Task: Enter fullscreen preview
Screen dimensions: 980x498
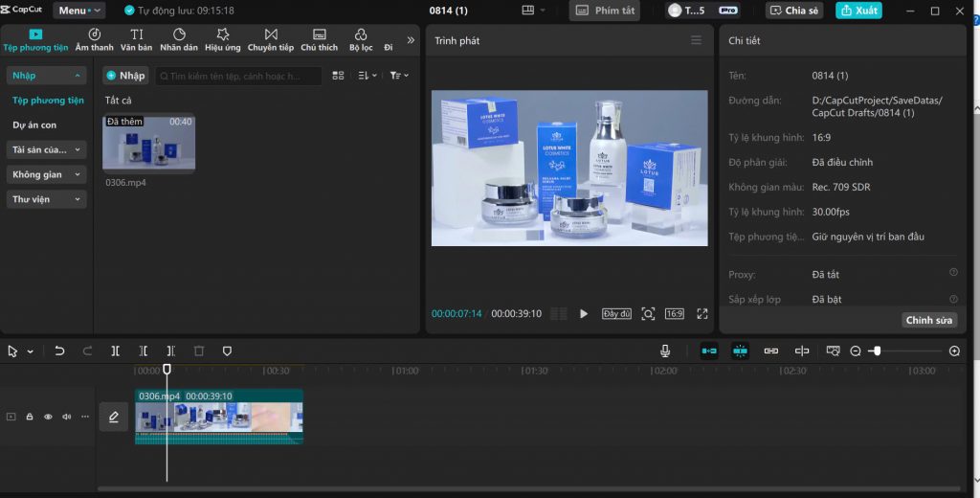Action: [702, 314]
